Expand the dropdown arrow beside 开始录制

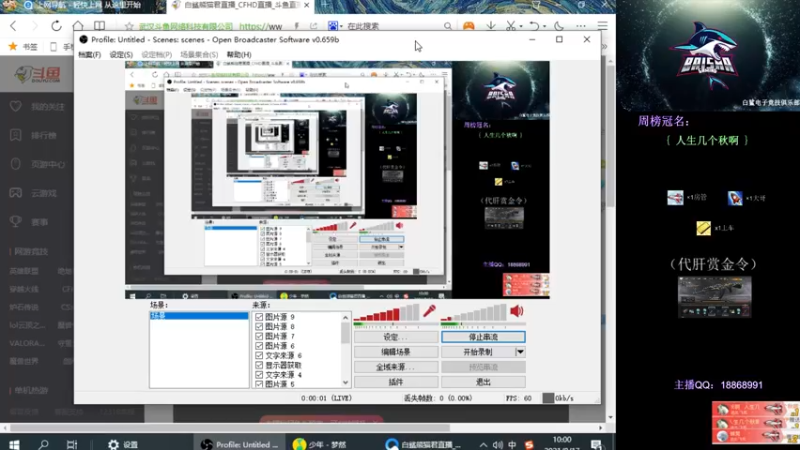(x=520, y=352)
